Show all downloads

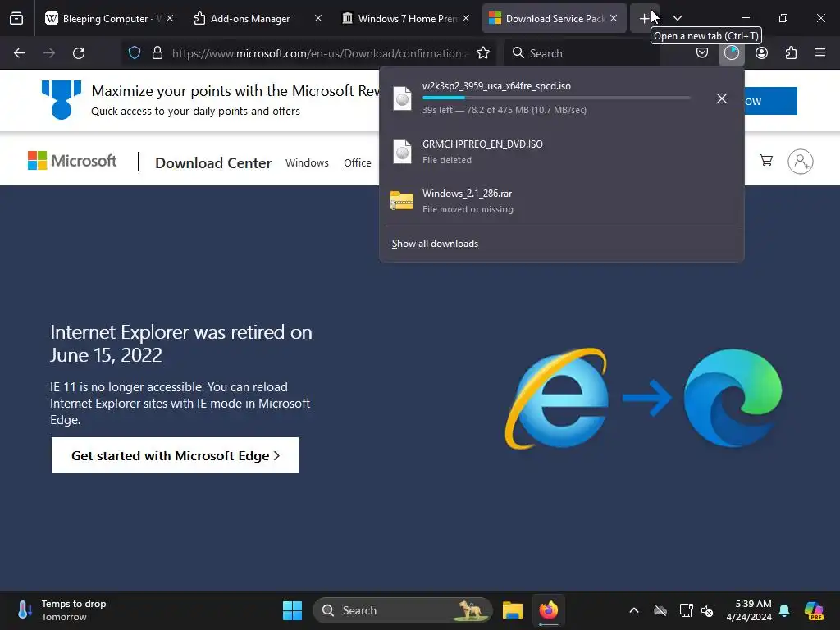click(435, 244)
